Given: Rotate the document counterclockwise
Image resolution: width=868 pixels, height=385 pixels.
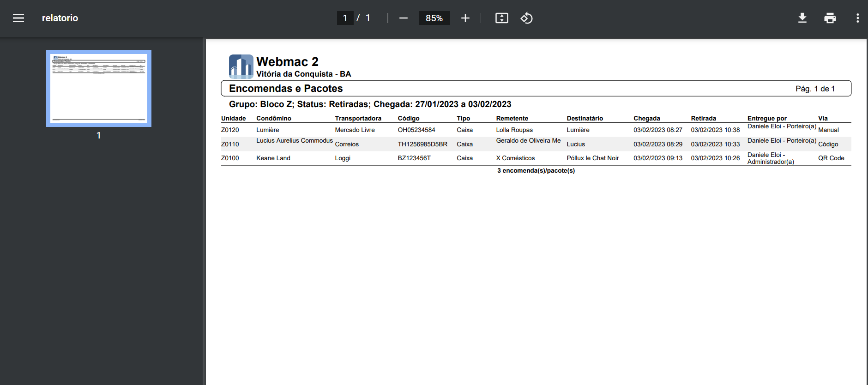Looking at the screenshot, I should click(526, 18).
